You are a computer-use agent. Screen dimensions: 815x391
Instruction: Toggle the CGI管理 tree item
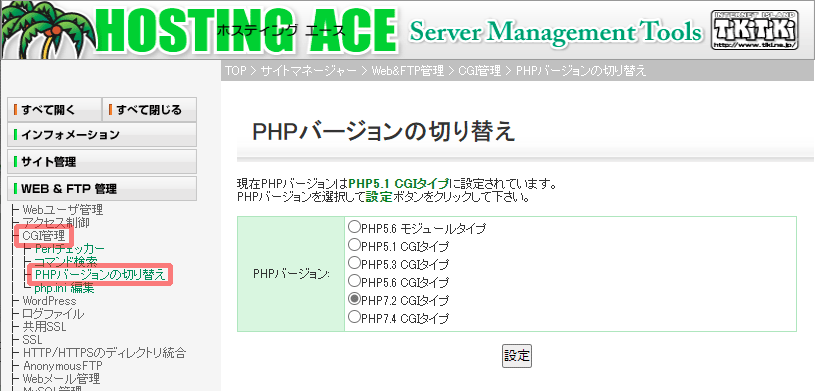[x=44, y=236]
